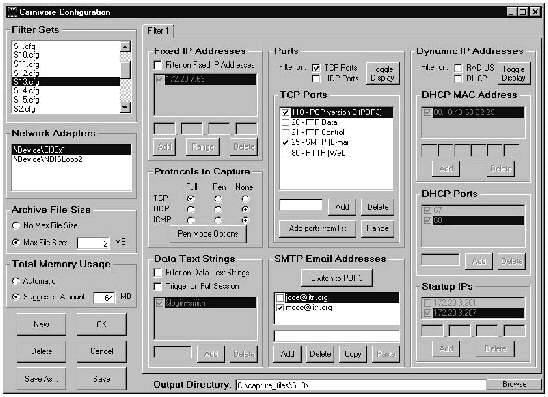Select S13.cfg in Filter Sets list
This screenshot has height=397, width=548.
point(66,81)
